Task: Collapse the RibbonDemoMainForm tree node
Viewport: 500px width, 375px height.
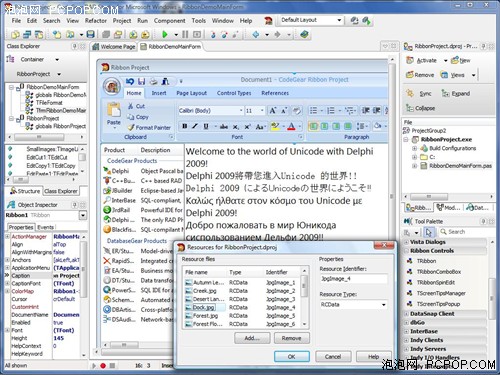Action: click(11, 87)
